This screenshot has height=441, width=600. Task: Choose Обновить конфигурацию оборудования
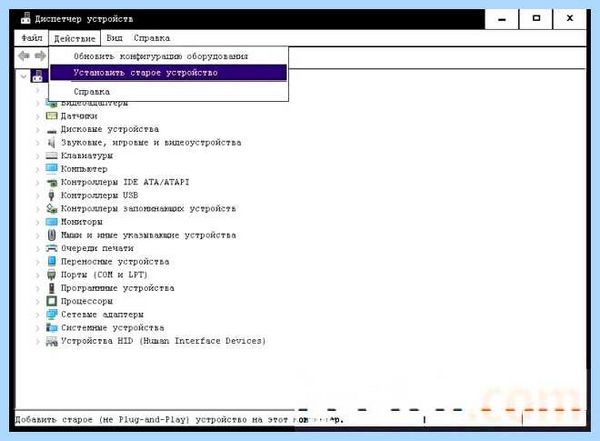click(168, 56)
